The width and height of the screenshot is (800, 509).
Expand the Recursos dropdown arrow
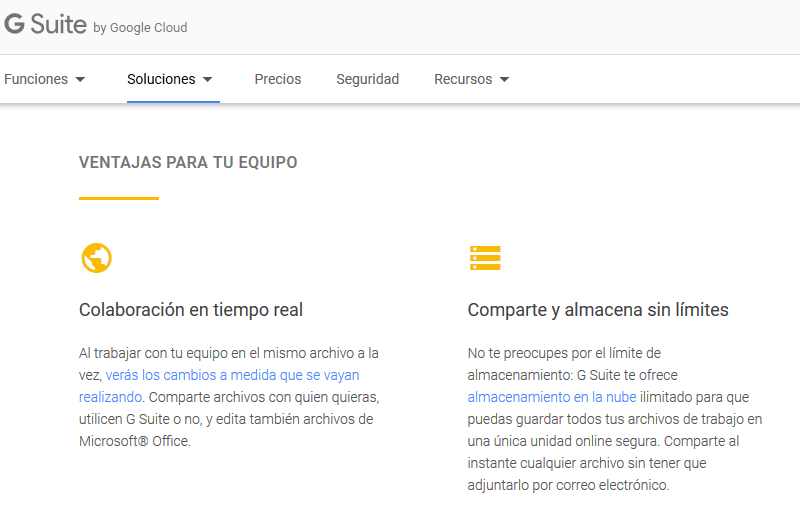(x=504, y=80)
